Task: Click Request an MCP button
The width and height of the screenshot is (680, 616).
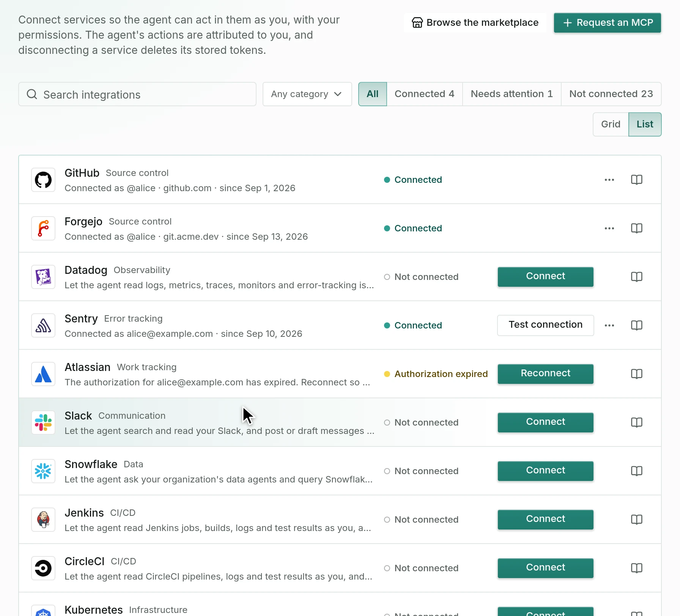Action: pyautogui.click(x=607, y=23)
